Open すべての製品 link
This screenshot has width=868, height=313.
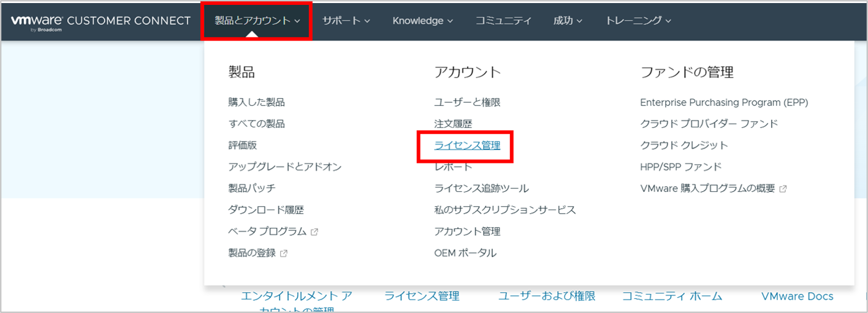point(256,124)
